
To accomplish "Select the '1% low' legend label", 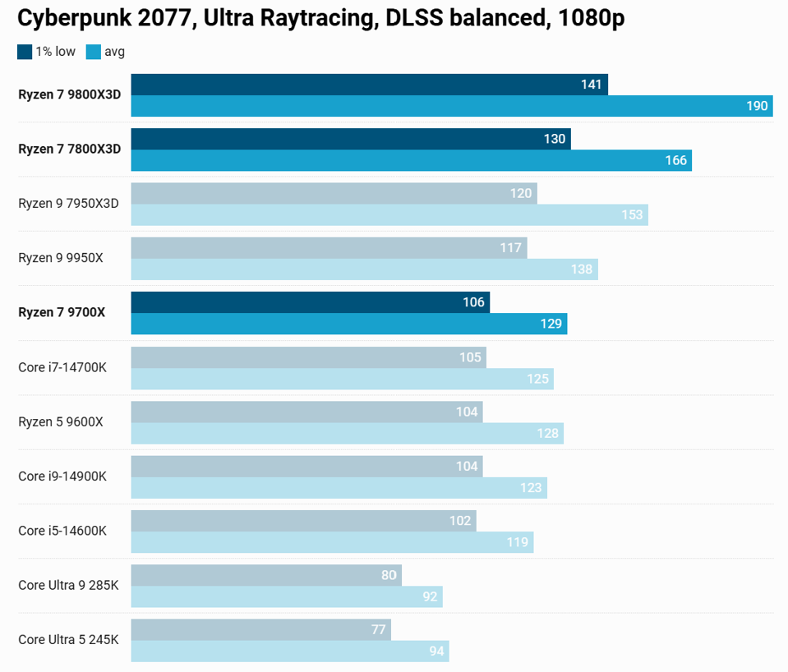I will (55, 52).
